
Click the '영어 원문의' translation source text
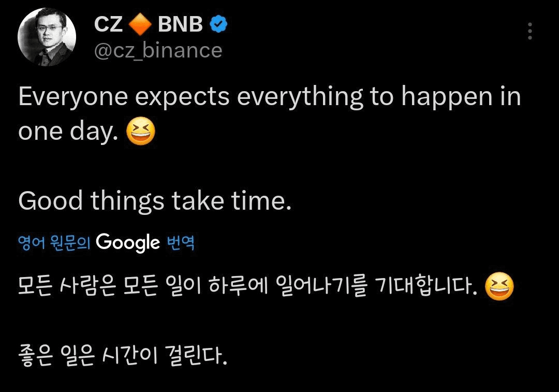point(54,243)
